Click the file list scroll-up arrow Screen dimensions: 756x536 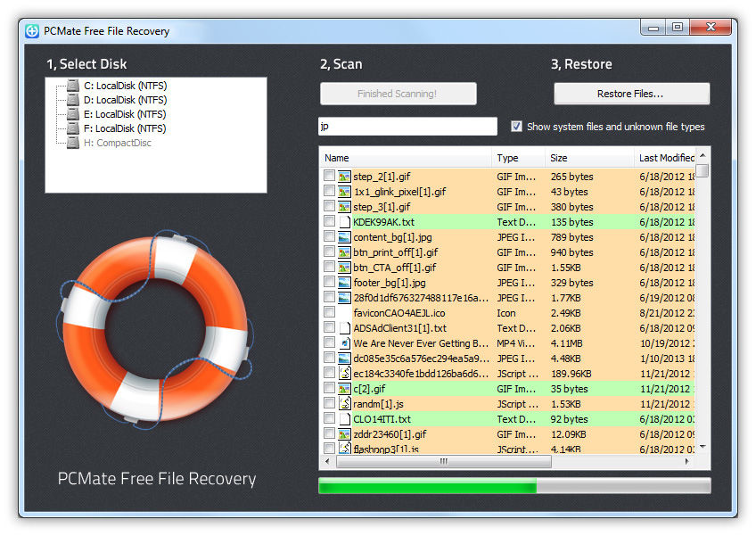click(703, 155)
